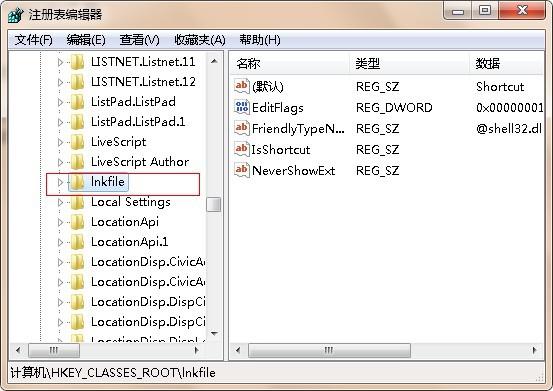Expand the LocationApi.1 key

60,242
